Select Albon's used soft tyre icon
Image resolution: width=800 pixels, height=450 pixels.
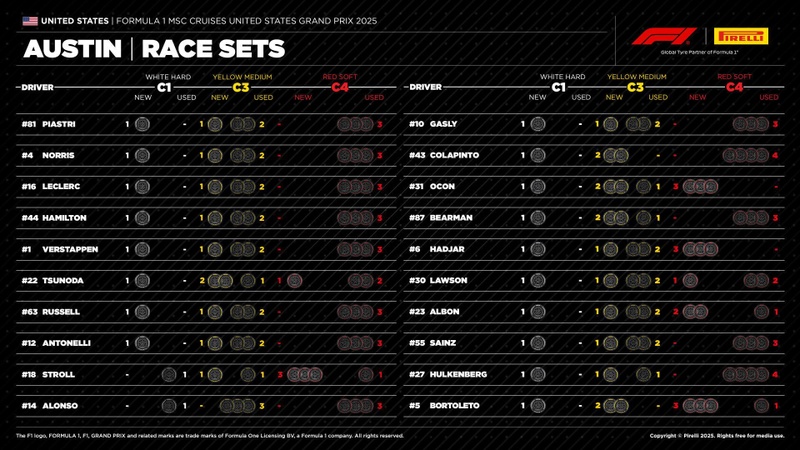[762, 312]
